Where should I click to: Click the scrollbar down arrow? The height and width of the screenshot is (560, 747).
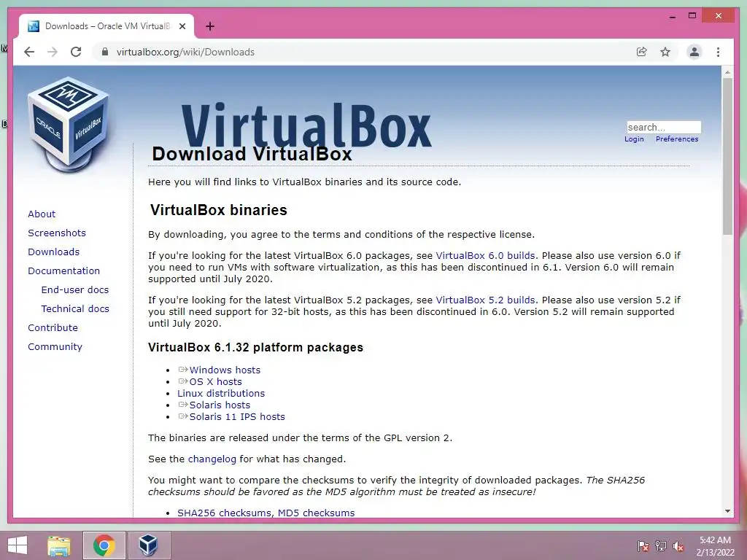(727, 511)
